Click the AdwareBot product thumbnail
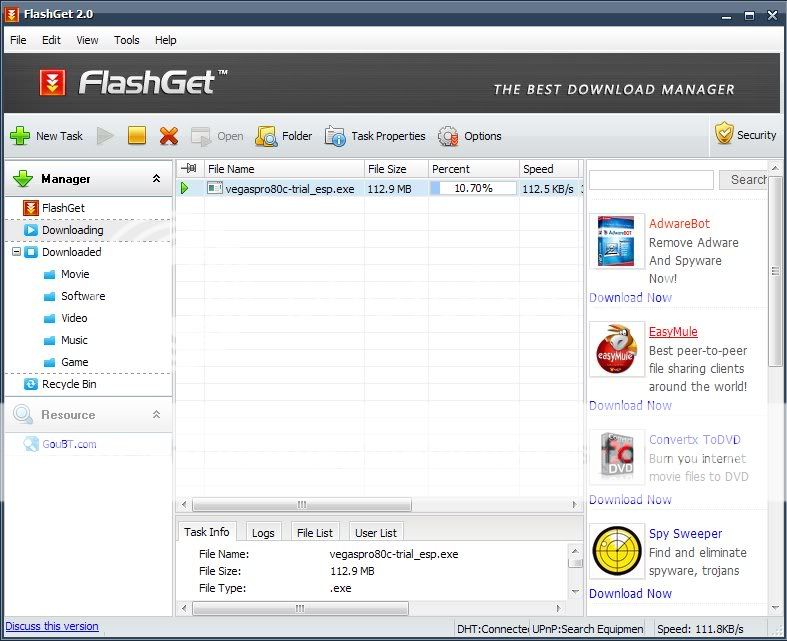 click(x=616, y=241)
